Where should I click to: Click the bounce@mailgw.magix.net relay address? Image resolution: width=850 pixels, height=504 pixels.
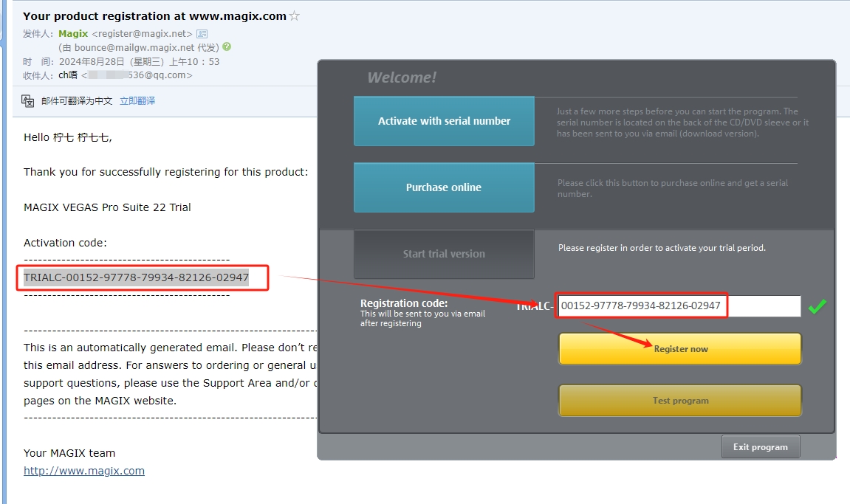tap(134, 48)
